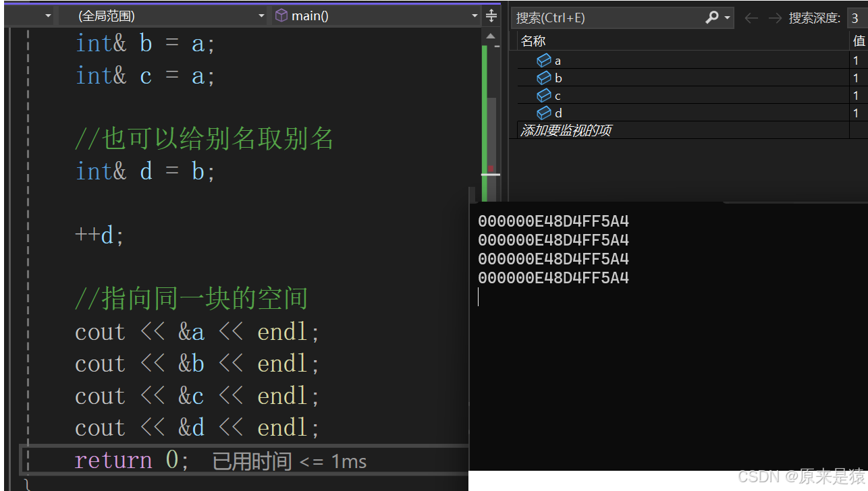Select watch row name b
This screenshot has height=491, width=868.
pyautogui.click(x=558, y=78)
